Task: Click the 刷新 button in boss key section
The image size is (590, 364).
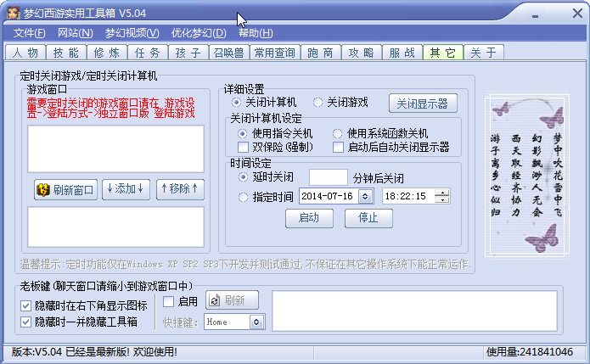Action: (232, 300)
